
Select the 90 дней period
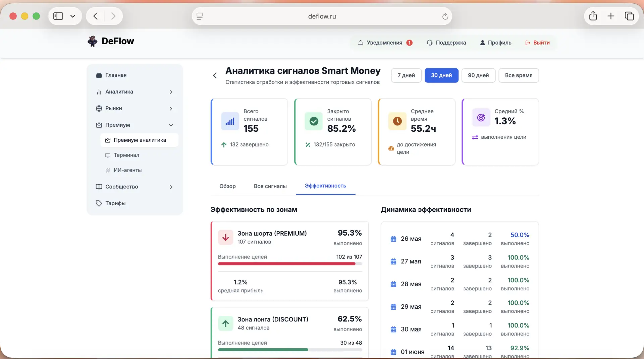(478, 75)
